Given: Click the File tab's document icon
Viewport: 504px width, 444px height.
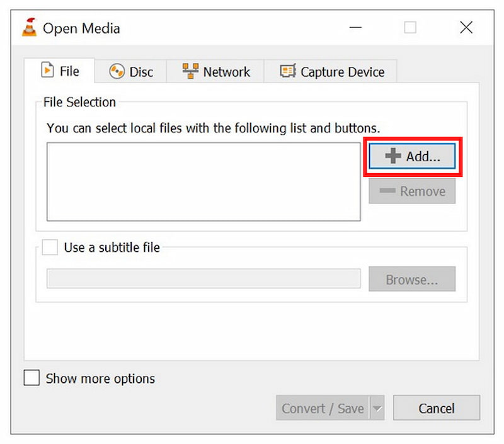Looking at the screenshot, I should tap(47, 71).
